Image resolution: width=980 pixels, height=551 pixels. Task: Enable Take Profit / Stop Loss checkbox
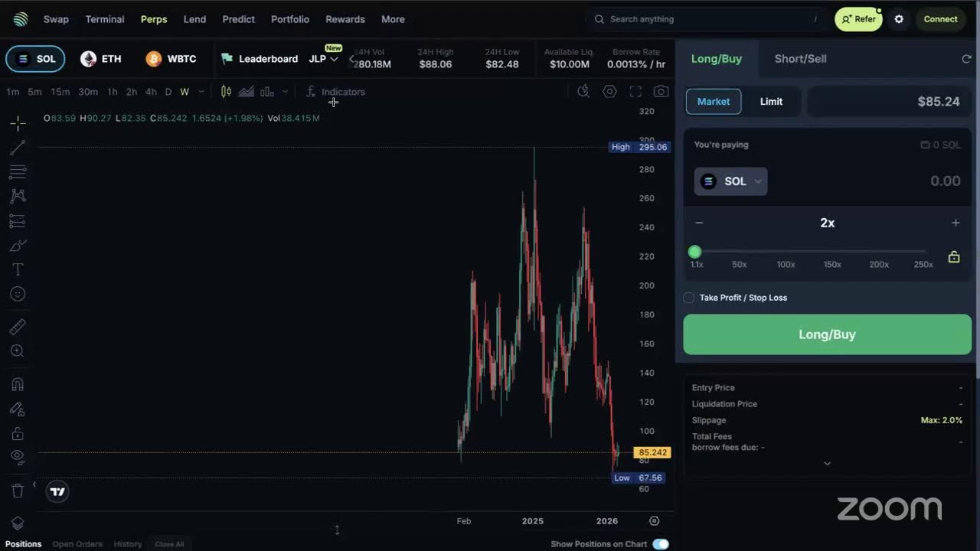pyautogui.click(x=688, y=298)
